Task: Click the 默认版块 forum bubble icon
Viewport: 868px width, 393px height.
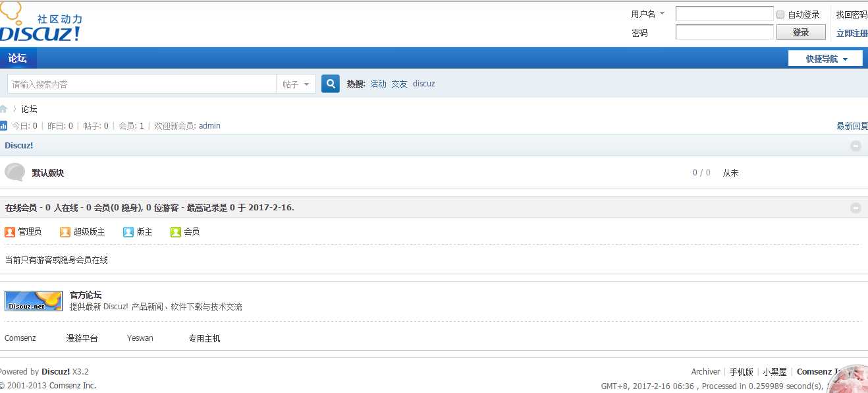Action: tap(14, 172)
